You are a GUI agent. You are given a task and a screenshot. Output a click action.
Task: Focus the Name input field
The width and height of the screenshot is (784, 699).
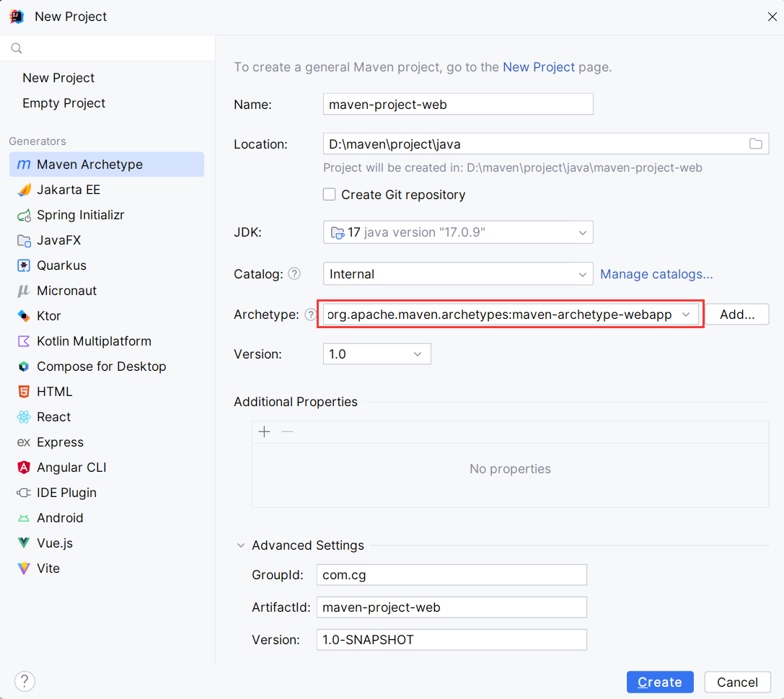click(458, 105)
